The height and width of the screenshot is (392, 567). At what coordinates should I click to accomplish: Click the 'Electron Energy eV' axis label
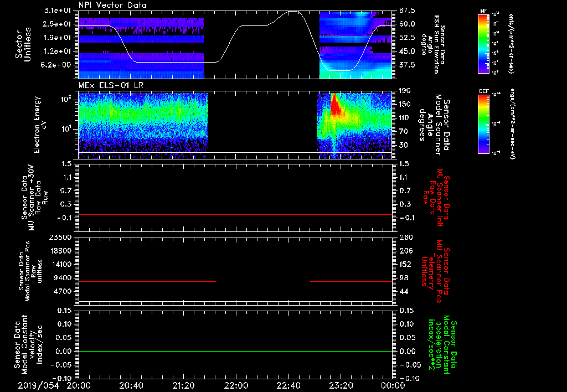[39, 125]
